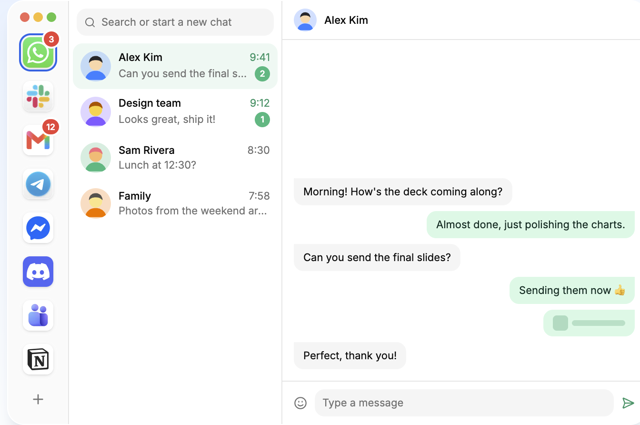Open the Notion app icon

click(x=38, y=360)
